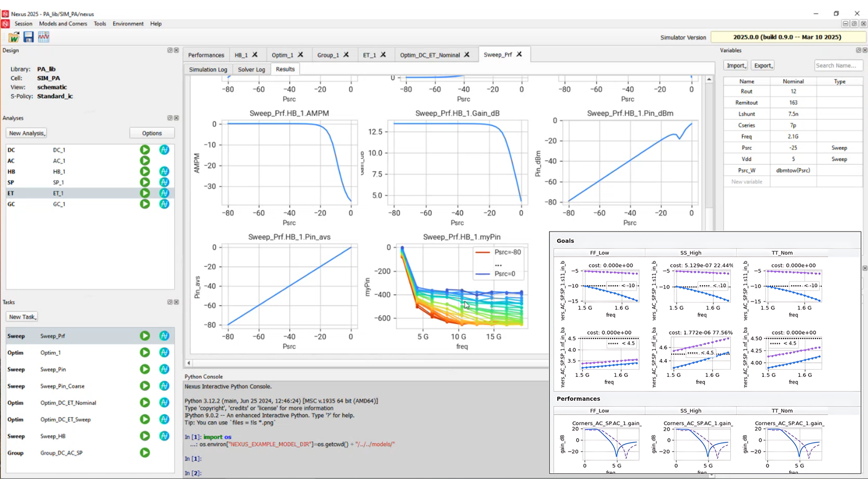Run the Sweep_Prf task play icon
This screenshot has width=868, height=488.
pyautogui.click(x=144, y=336)
